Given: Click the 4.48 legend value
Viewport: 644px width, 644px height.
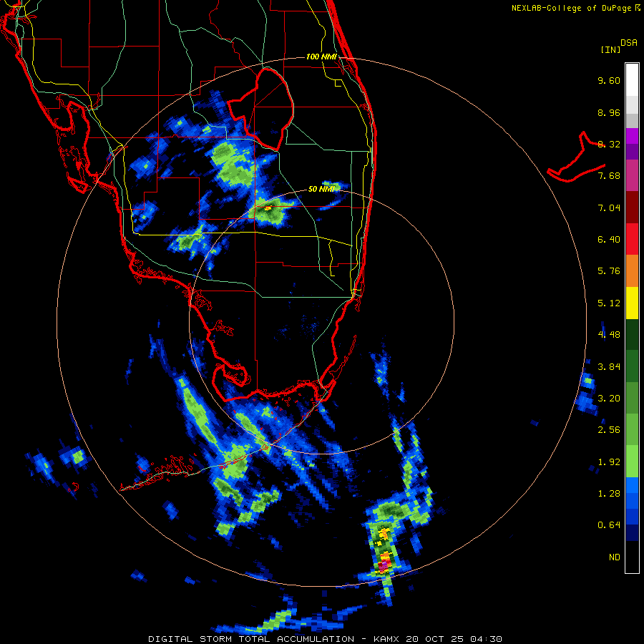Looking at the screenshot, I should click(609, 335).
